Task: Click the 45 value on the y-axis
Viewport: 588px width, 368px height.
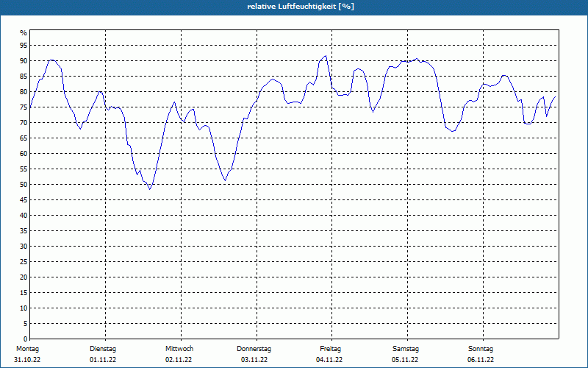Action: [x=24, y=199]
